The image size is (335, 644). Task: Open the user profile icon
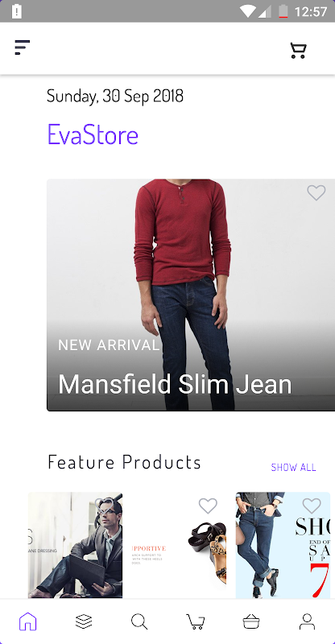(307, 621)
